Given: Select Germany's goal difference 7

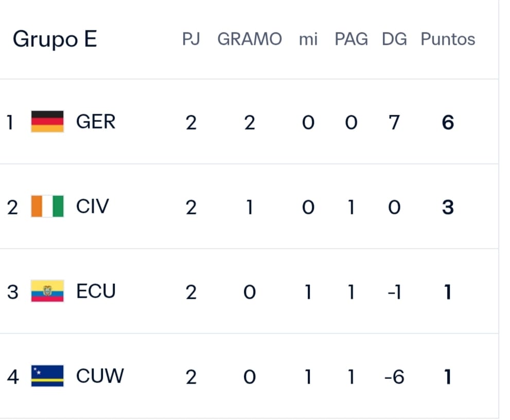Looking at the screenshot, I should pos(394,123).
